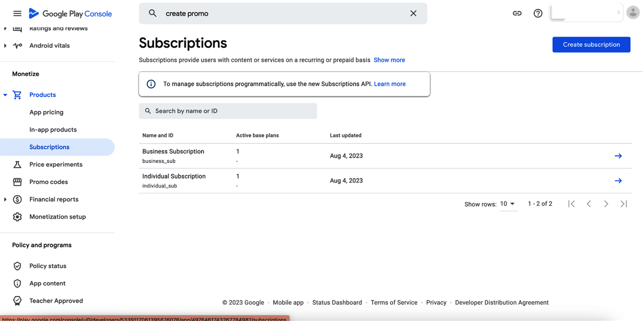Go to the next page of results
This screenshot has height=321, width=644.
point(606,204)
